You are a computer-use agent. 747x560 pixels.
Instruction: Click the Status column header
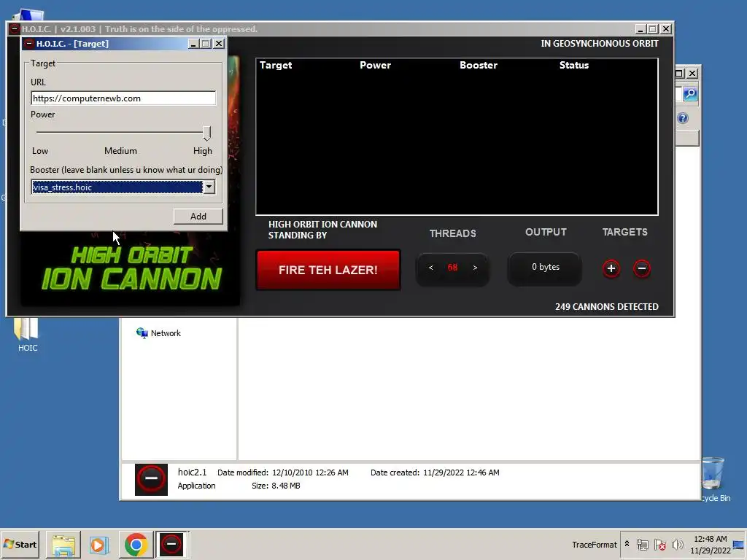click(574, 65)
